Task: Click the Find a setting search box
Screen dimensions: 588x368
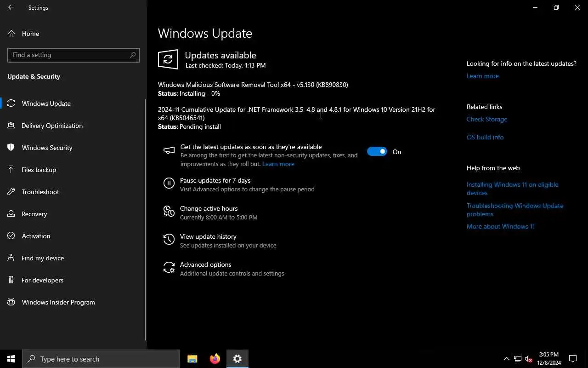Action: click(73, 55)
